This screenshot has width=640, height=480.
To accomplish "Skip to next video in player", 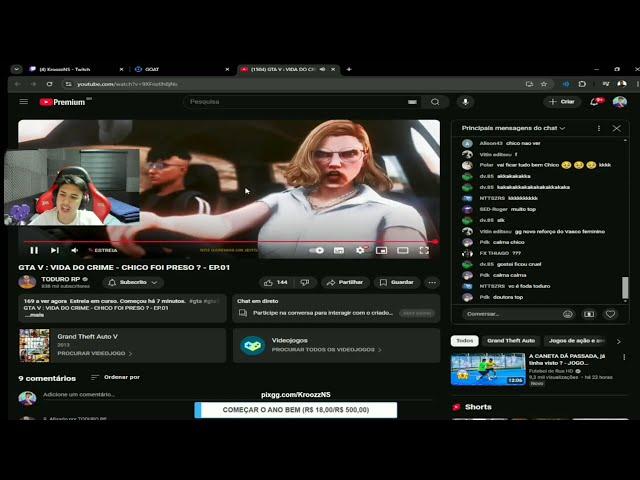I will tap(55, 250).
